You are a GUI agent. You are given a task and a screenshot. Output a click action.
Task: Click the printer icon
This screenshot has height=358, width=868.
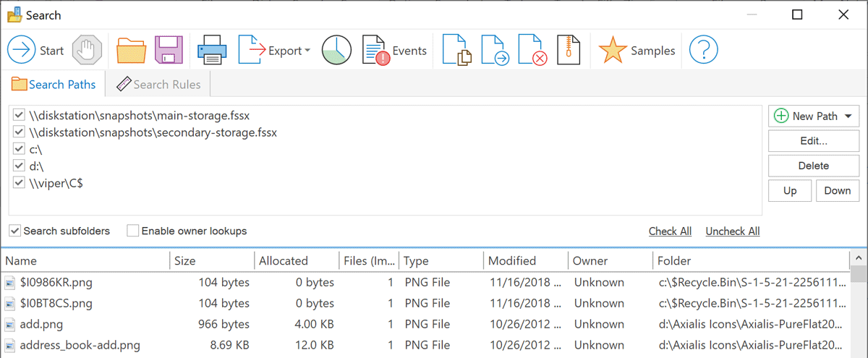(213, 51)
